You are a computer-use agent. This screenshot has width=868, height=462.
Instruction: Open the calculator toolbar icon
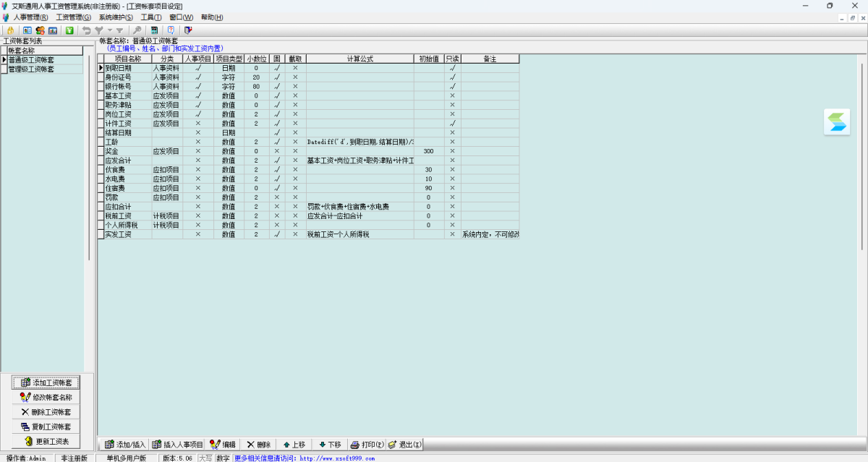click(154, 30)
